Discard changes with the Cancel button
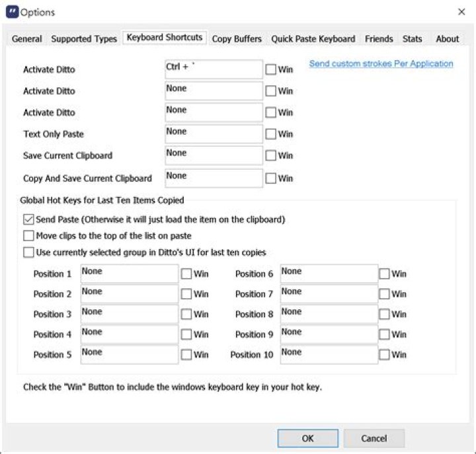The image size is (476, 454). pos(374,438)
